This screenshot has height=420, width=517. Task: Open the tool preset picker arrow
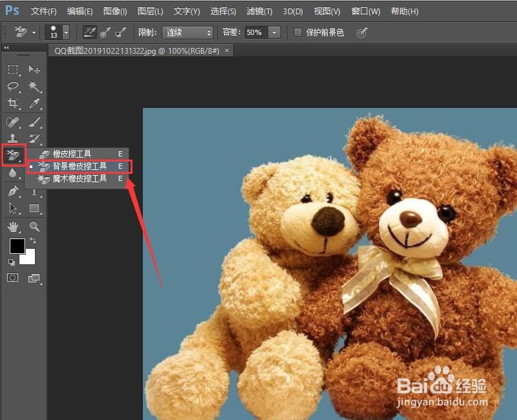click(34, 33)
